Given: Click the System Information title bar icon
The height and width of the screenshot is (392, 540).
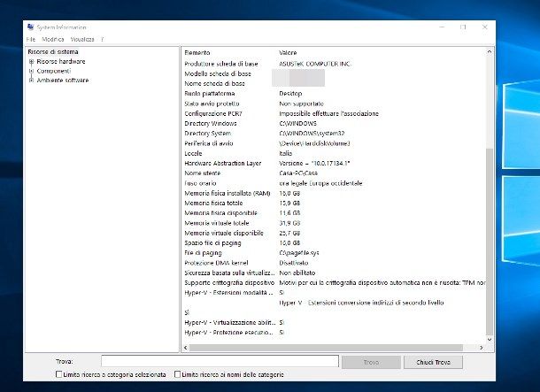Looking at the screenshot, I should [31, 27].
